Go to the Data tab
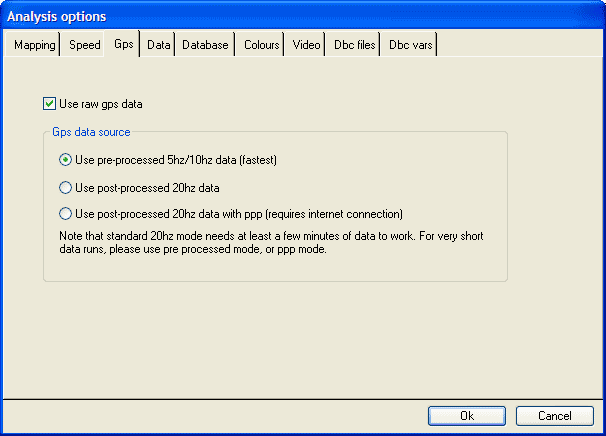Viewport: 606px width, 436px height. [158, 45]
